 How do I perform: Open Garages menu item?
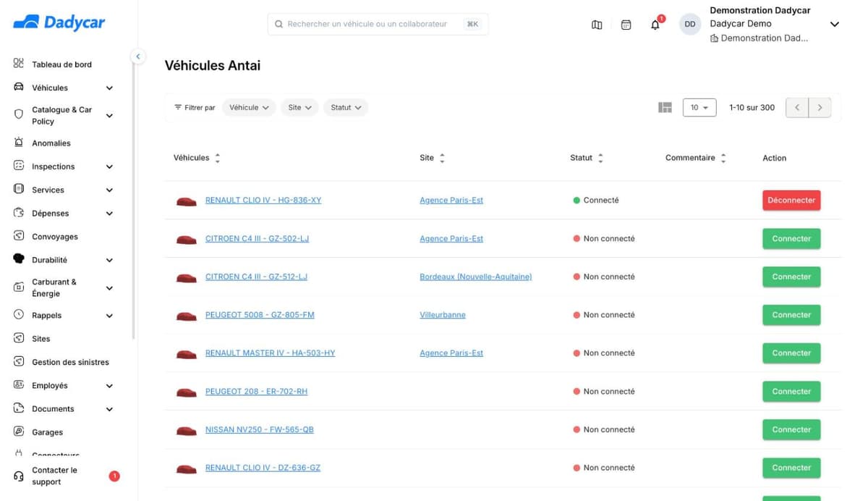coord(47,432)
